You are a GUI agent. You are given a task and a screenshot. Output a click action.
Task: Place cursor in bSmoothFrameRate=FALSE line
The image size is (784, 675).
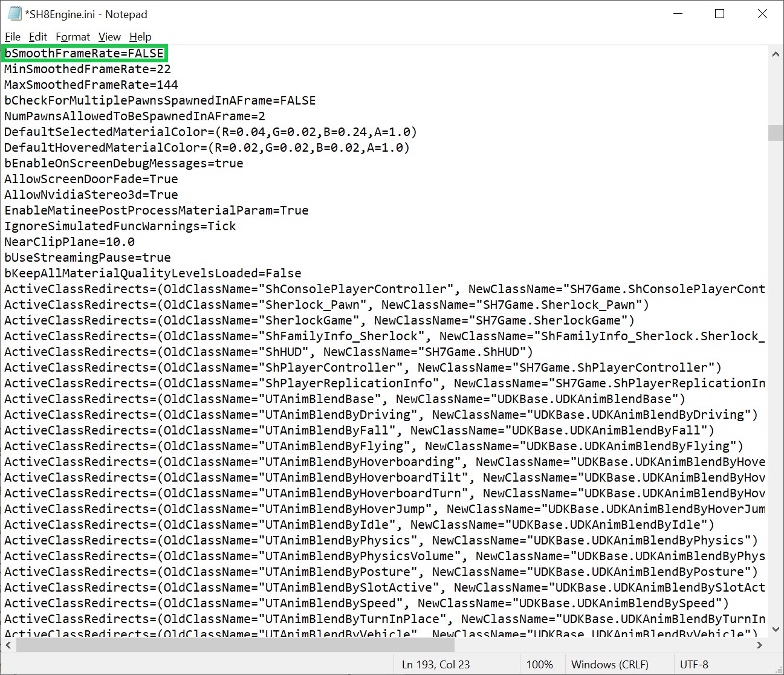coord(84,53)
